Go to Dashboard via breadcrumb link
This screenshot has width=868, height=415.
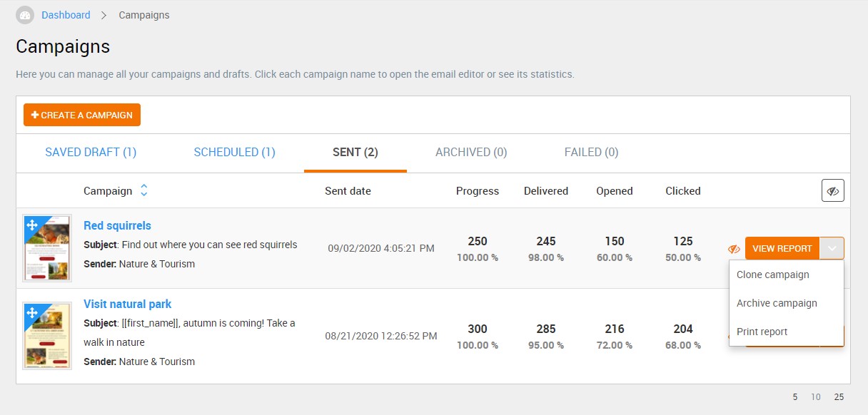point(66,15)
